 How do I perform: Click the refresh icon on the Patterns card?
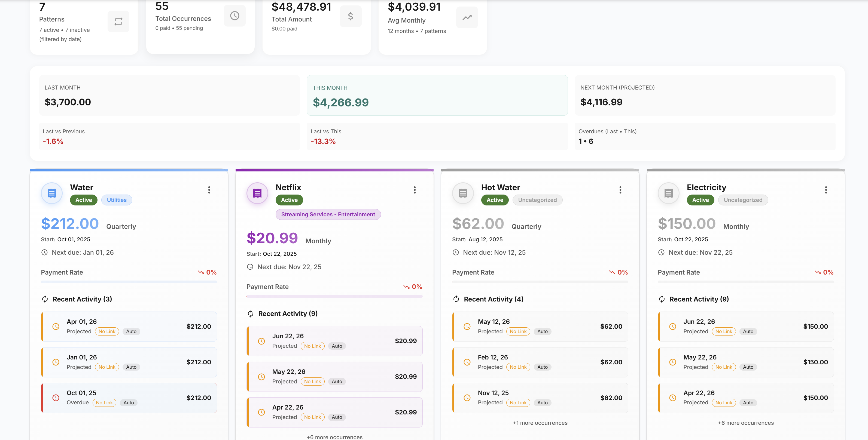(x=118, y=21)
